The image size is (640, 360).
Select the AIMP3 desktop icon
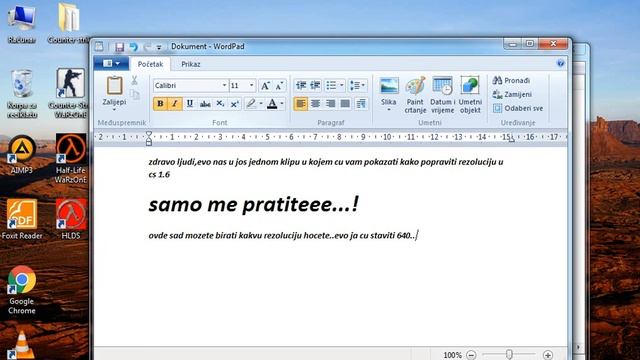click(22, 155)
